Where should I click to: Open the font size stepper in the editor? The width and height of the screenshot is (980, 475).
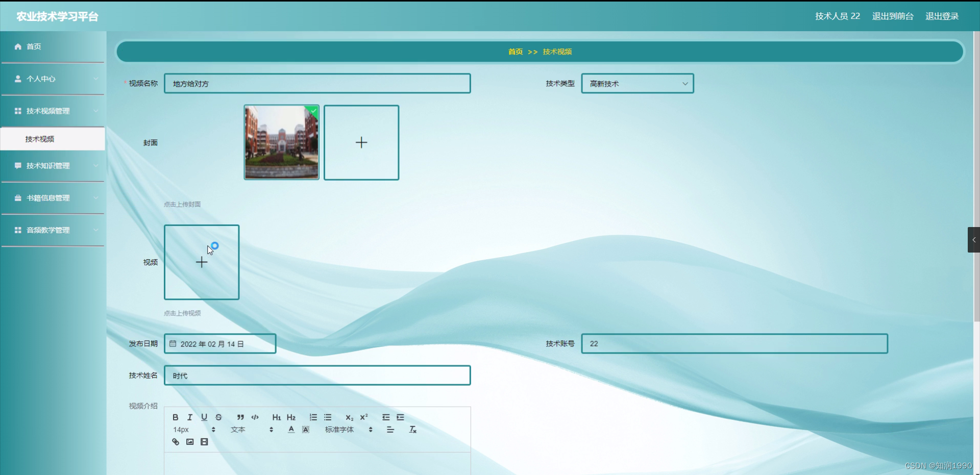(213, 429)
